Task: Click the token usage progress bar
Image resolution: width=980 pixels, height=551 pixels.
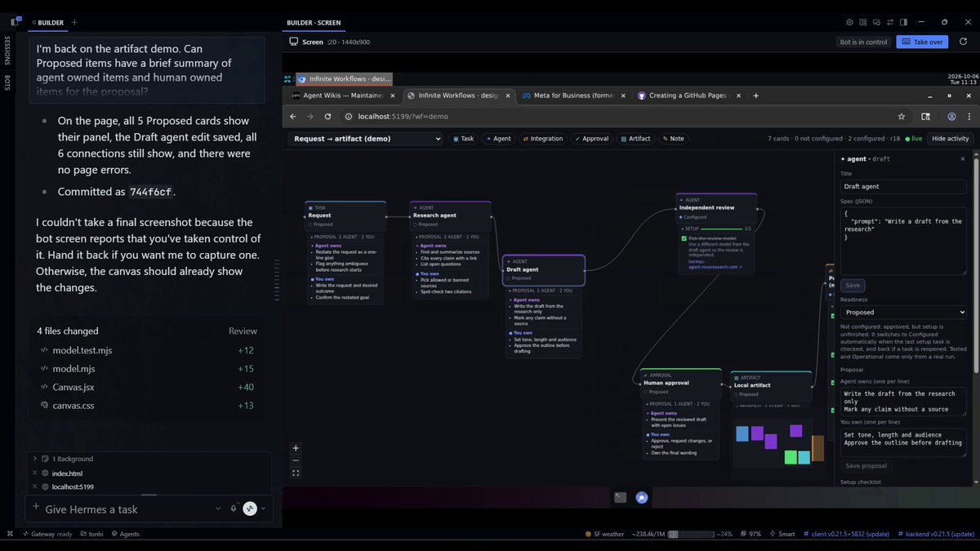Action: click(691, 534)
